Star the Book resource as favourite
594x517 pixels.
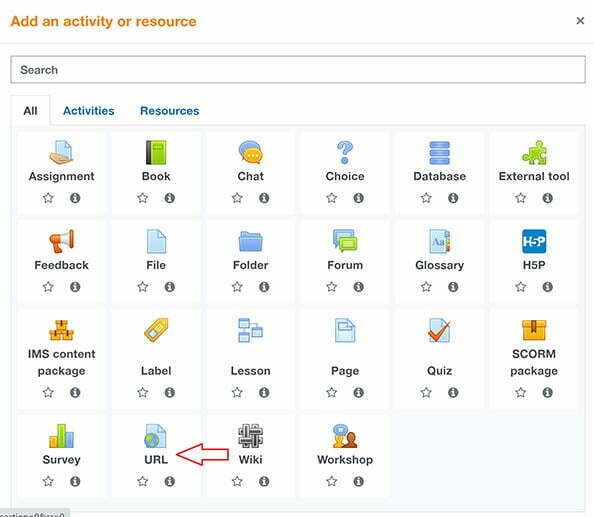[x=142, y=198]
